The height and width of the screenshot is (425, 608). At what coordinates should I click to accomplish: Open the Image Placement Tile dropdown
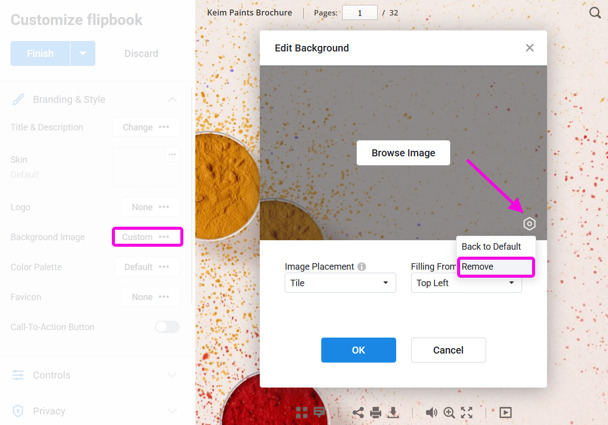click(x=340, y=283)
